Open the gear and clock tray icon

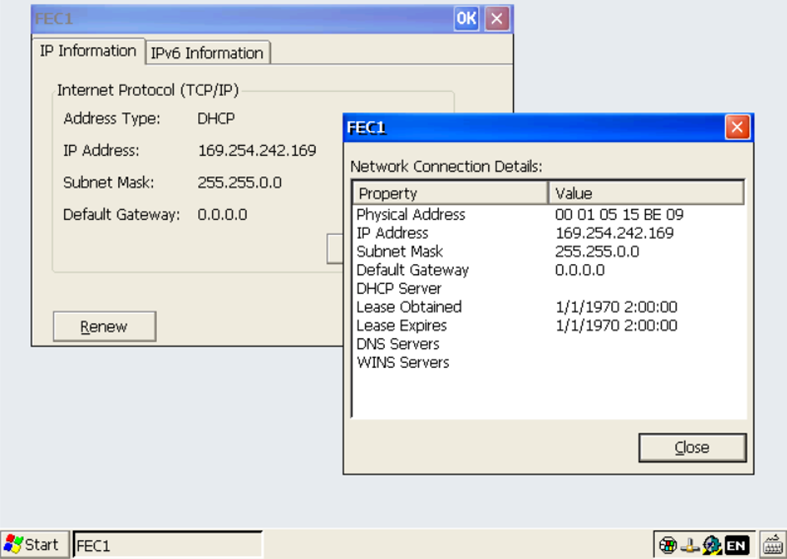tap(711, 545)
